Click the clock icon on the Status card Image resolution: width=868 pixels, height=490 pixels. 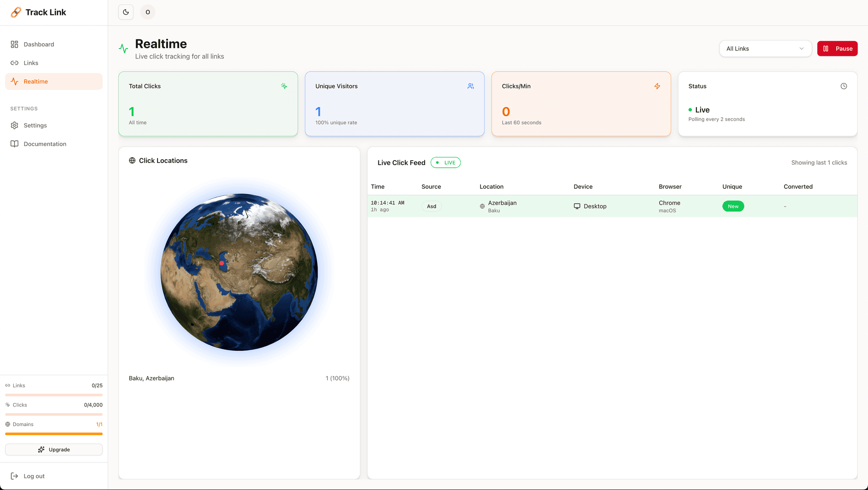point(843,86)
